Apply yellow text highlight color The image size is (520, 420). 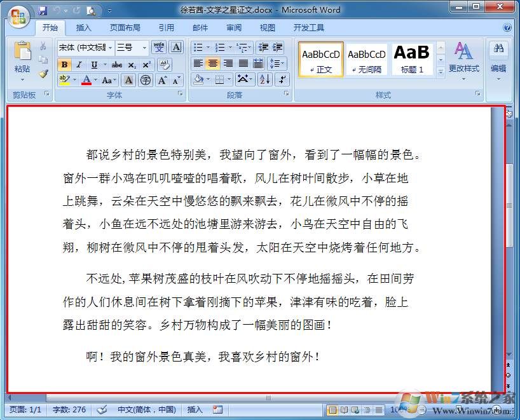point(64,80)
